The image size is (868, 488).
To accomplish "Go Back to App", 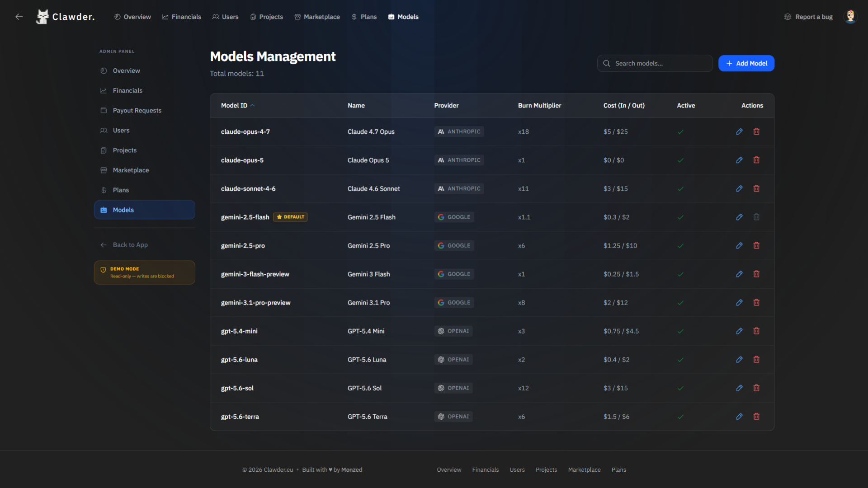I will coord(145,244).
